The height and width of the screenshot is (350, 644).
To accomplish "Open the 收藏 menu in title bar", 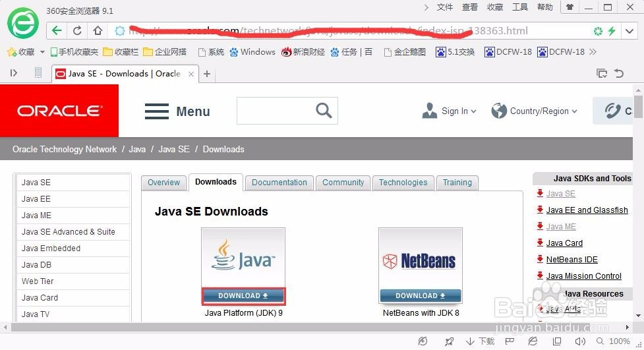I will (495, 7).
